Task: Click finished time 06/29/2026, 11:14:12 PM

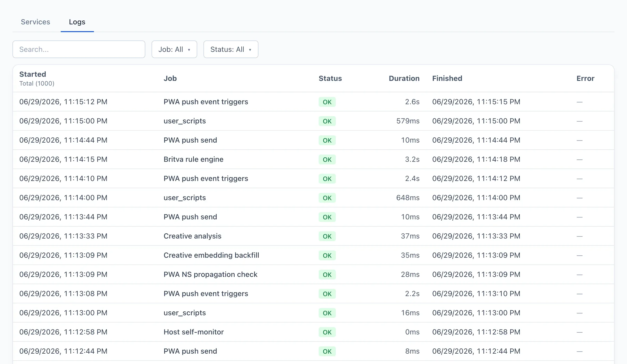Action: pyautogui.click(x=476, y=178)
